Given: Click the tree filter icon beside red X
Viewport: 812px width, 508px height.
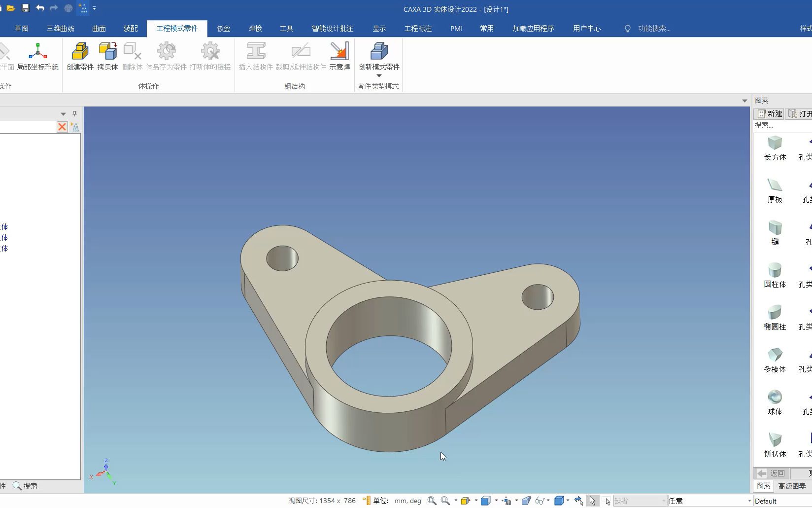Looking at the screenshot, I should tap(75, 127).
